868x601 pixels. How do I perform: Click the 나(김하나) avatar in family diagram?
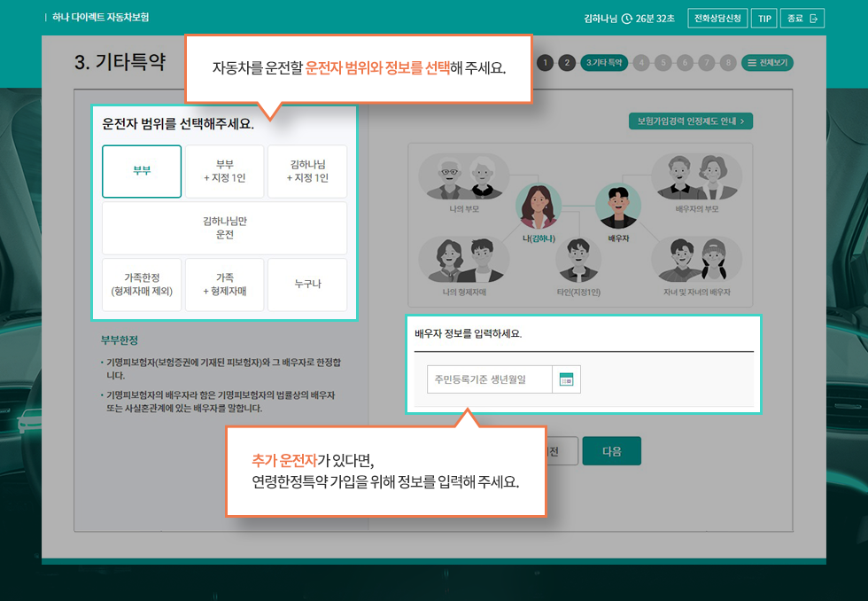pos(539,209)
